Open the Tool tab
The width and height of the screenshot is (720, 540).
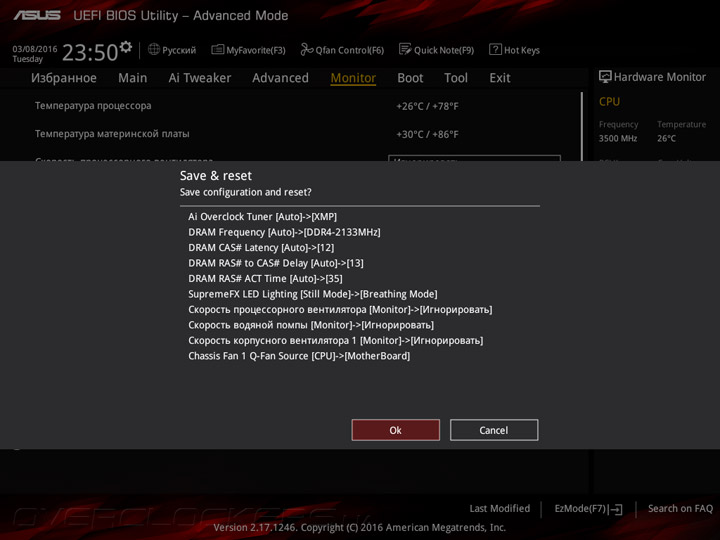456,78
